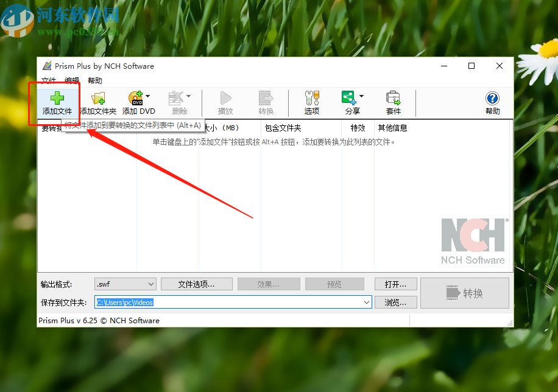Open the File (文件) menu
The image size is (558, 392).
coord(49,81)
